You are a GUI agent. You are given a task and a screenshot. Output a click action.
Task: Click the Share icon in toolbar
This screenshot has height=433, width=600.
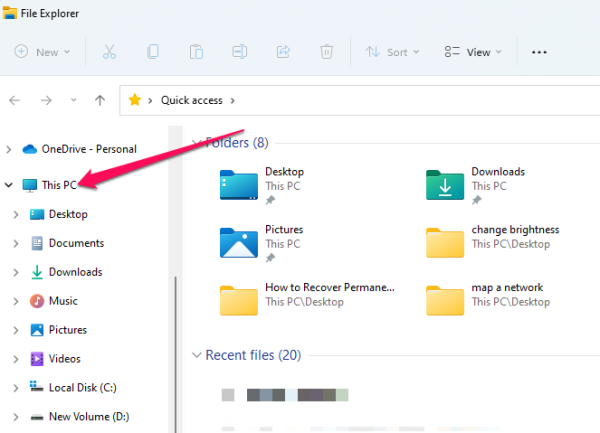click(x=283, y=52)
